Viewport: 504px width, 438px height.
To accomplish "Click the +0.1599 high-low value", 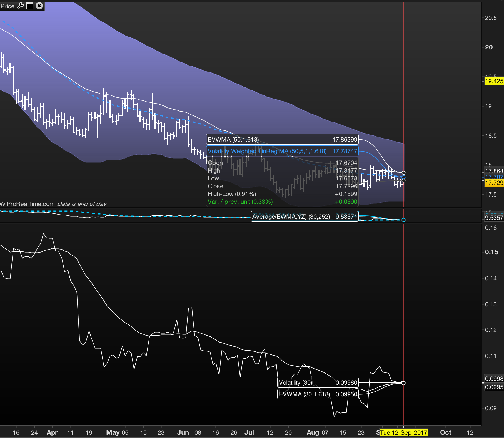I will point(346,194).
